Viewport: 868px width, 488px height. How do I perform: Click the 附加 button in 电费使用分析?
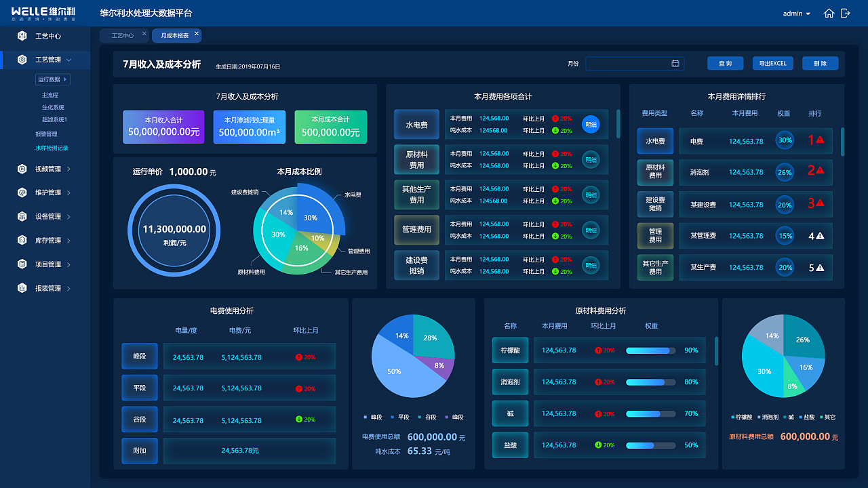(x=140, y=451)
